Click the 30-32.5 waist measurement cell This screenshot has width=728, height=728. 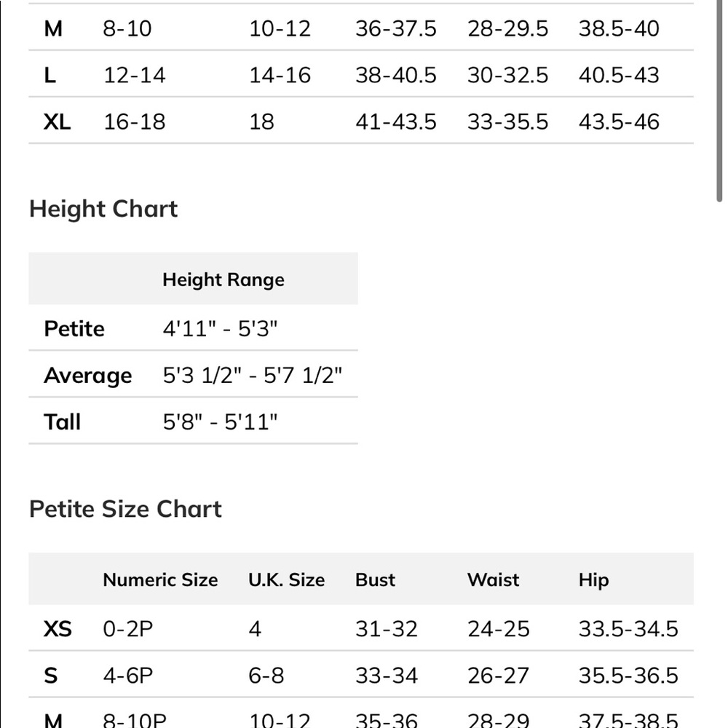[x=507, y=75]
